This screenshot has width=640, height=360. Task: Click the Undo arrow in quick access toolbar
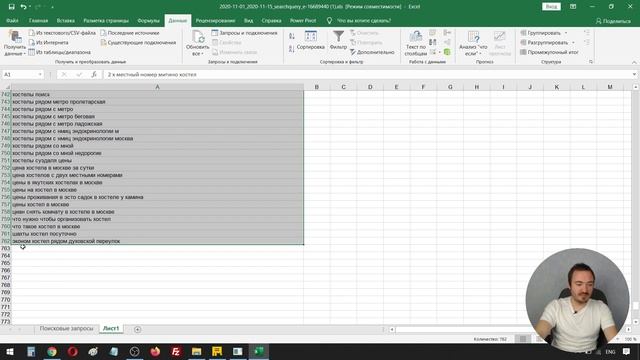tap(23, 7)
